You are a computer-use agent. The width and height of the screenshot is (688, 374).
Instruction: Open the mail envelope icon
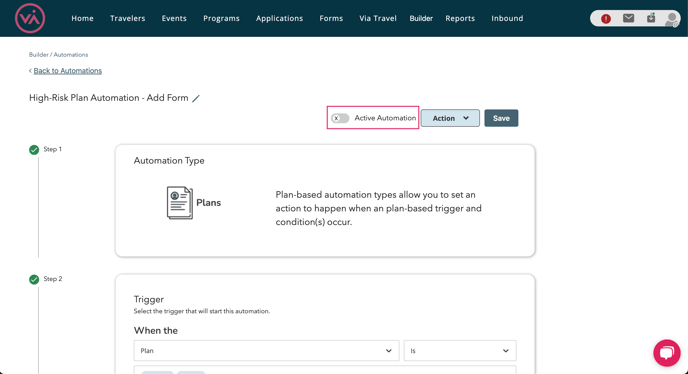tap(628, 18)
